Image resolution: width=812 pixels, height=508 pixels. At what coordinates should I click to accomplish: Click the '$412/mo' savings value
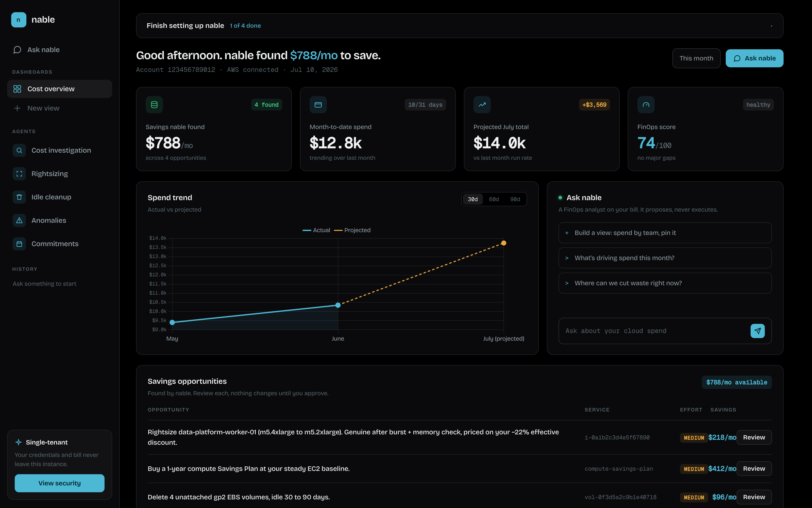(x=722, y=469)
